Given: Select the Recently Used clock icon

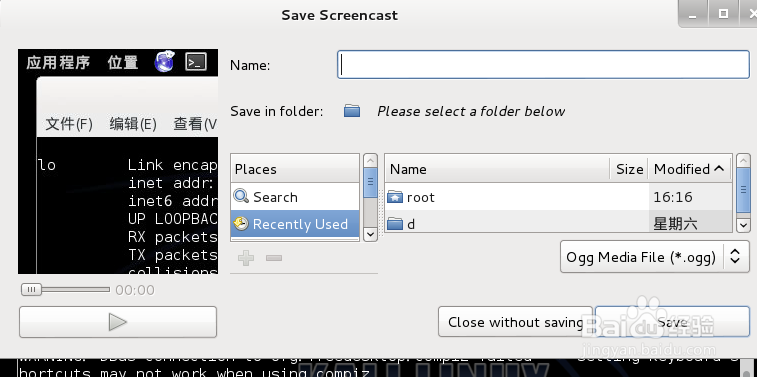Looking at the screenshot, I should 241,223.
